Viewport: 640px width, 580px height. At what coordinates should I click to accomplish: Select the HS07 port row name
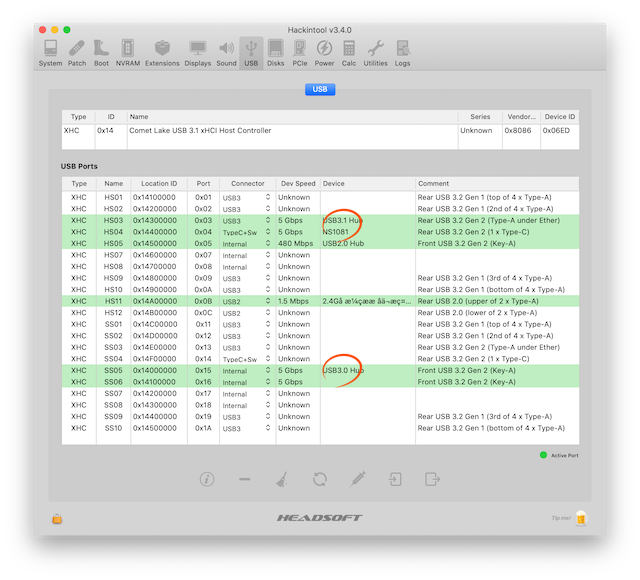(x=113, y=255)
